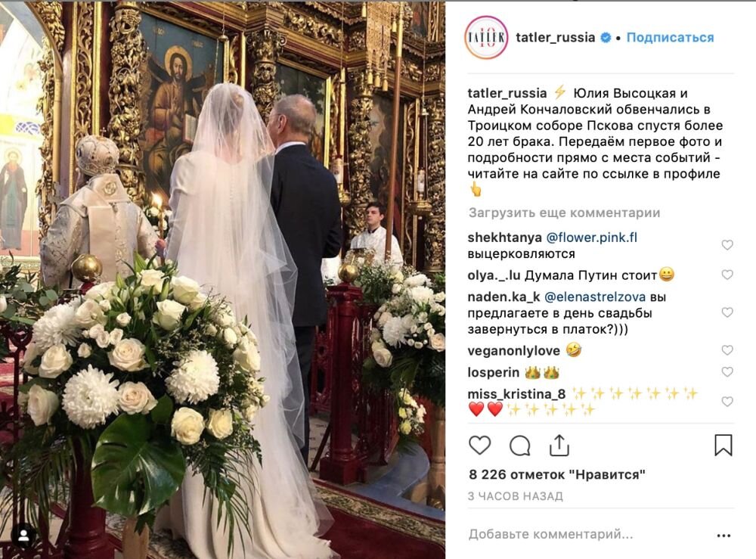Image resolution: width=756 pixels, height=559 pixels.
Task: Like naden.ka_k's comment
Action: pyautogui.click(x=727, y=312)
